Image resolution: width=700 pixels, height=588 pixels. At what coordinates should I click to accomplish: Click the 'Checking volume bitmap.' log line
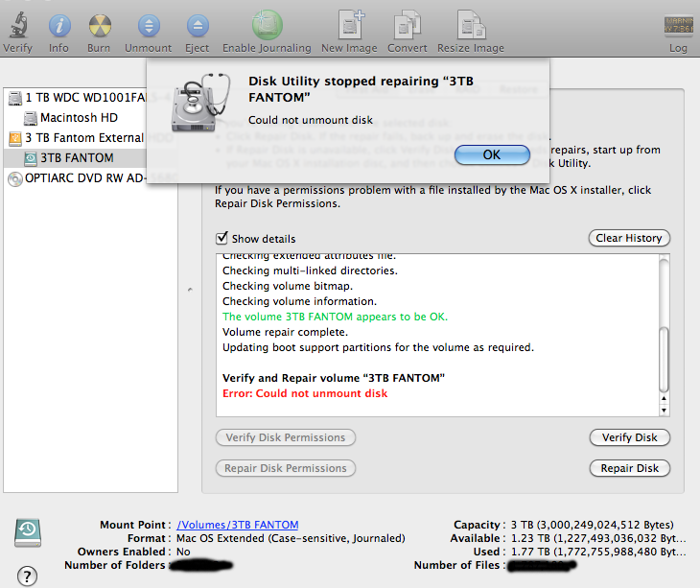click(288, 286)
